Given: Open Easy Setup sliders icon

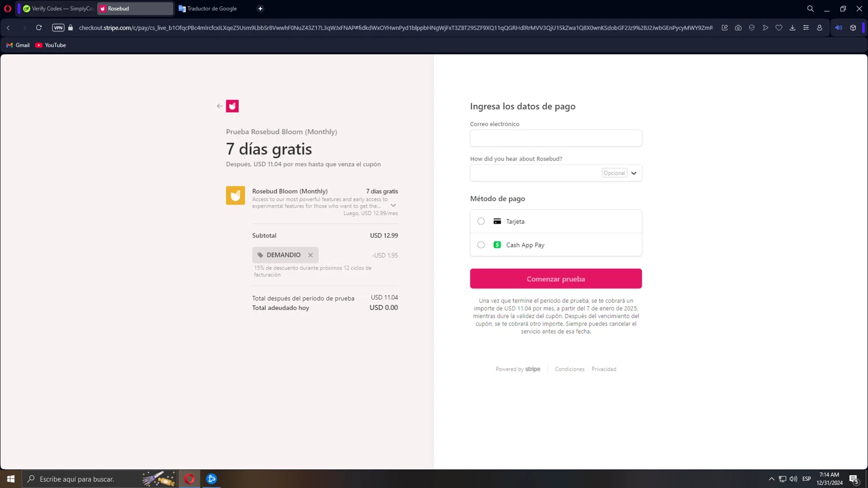Looking at the screenshot, I should [806, 28].
